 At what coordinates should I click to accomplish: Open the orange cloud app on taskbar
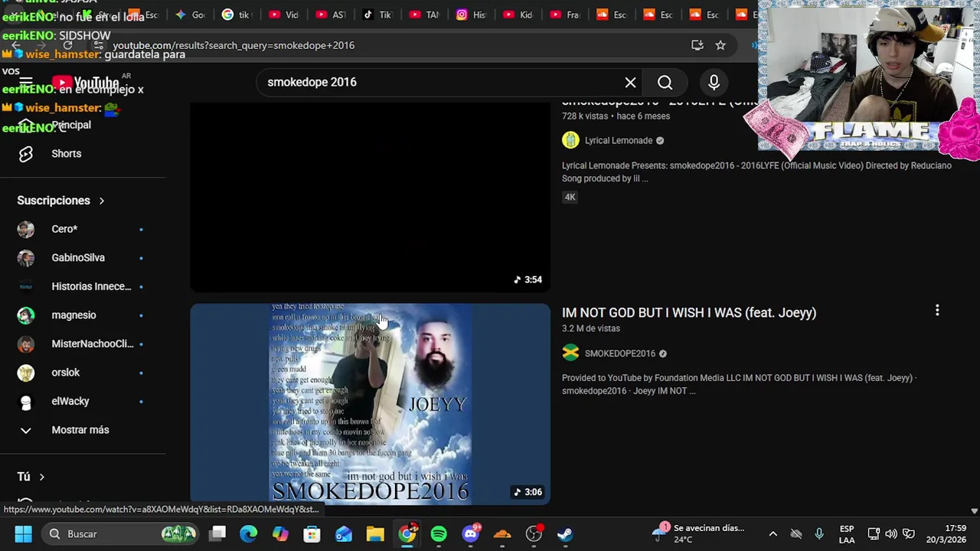point(502,533)
